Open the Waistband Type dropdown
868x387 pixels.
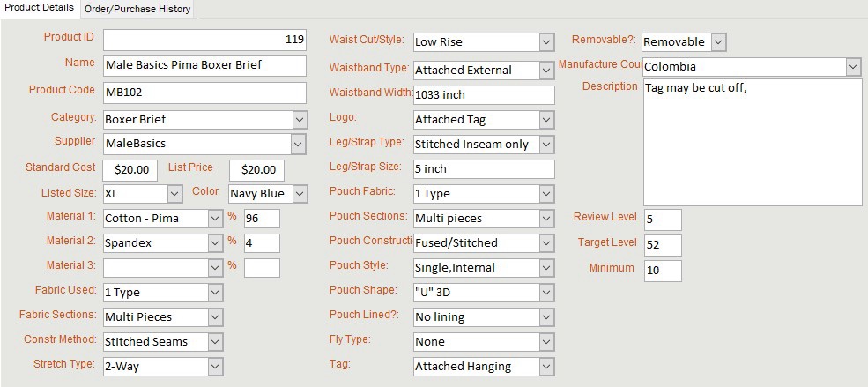[x=546, y=70]
